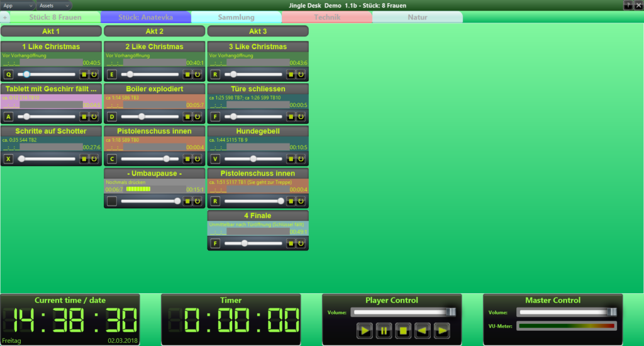Stop the Boiler explodiert jingle
This screenshot has height=346, width=644.
pos(187,116)
